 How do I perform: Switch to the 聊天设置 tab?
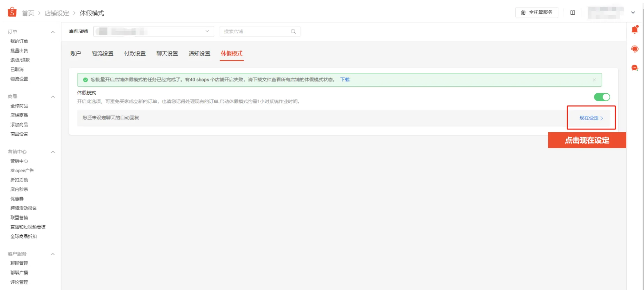167,54
